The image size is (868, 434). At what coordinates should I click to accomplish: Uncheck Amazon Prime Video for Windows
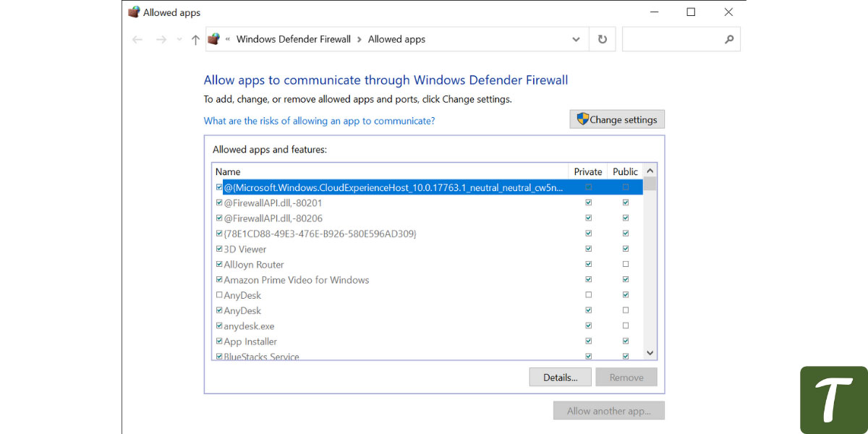pyautogui.click(x=219, y=279)
